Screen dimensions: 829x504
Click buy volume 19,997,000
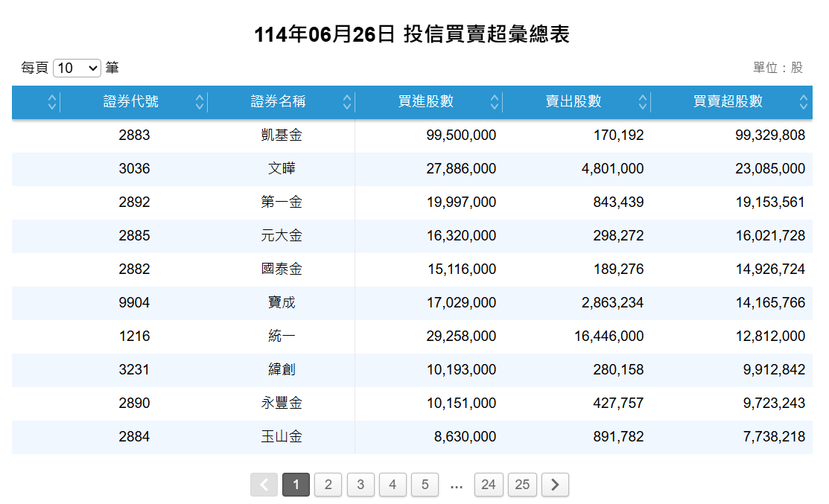pos(461,202)
